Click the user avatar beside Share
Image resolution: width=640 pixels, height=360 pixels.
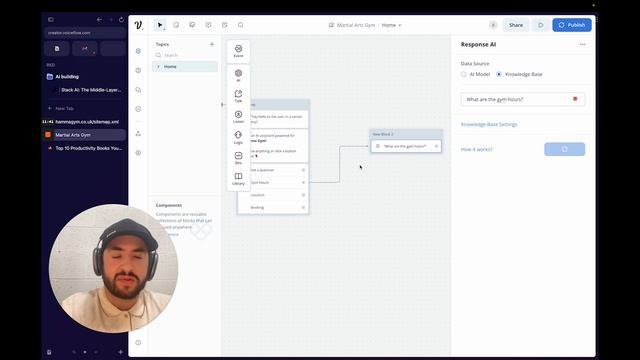[493, 25]
